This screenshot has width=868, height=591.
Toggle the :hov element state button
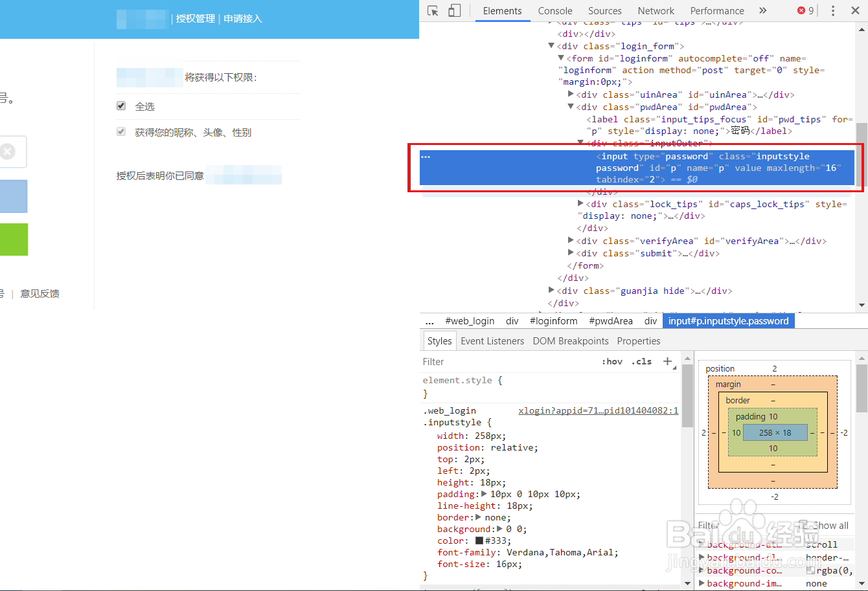(x=612, y=362)
